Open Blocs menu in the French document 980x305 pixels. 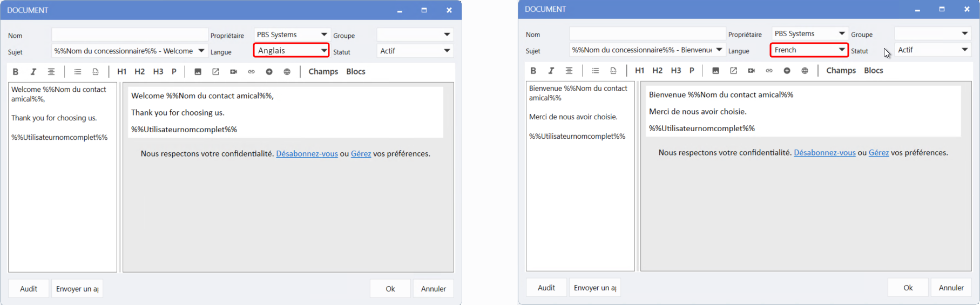point(873,71)
